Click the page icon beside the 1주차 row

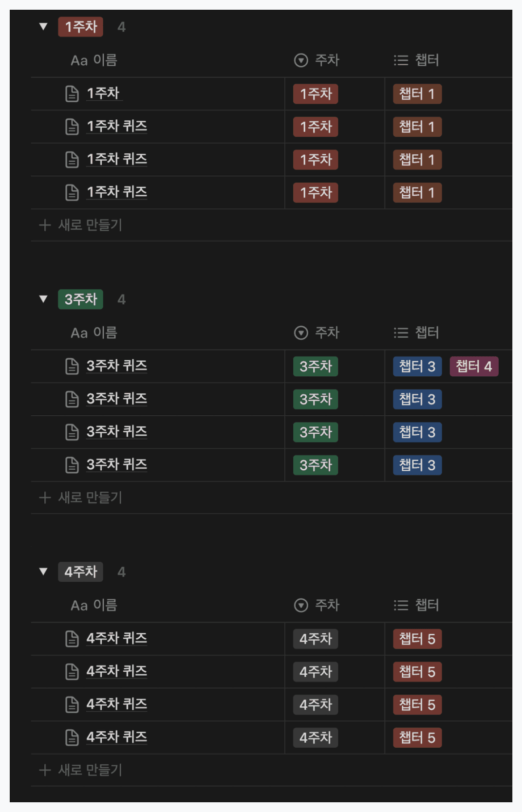point(72,94)
